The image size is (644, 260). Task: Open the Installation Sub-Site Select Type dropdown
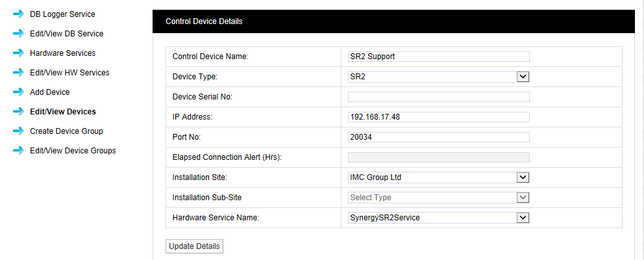coord(439,198)
